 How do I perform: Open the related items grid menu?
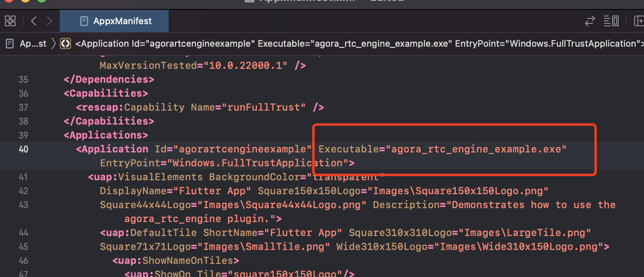point(10,21)
